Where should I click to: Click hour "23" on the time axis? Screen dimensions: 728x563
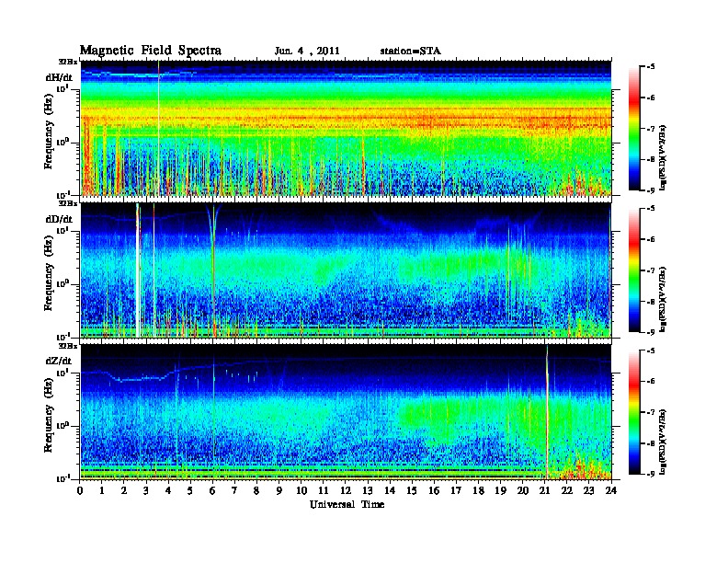click(589, 490)
